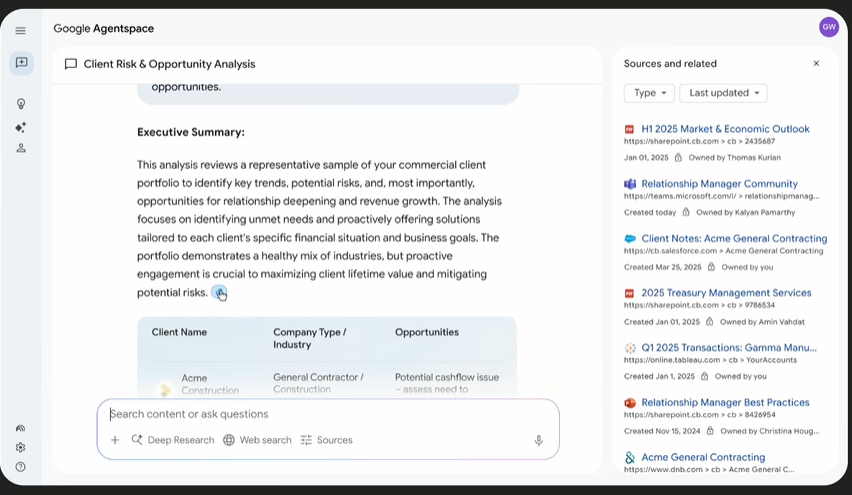Start a new chat from sidebar
This screenshot has width=852, height=495.
pos(21,63)
